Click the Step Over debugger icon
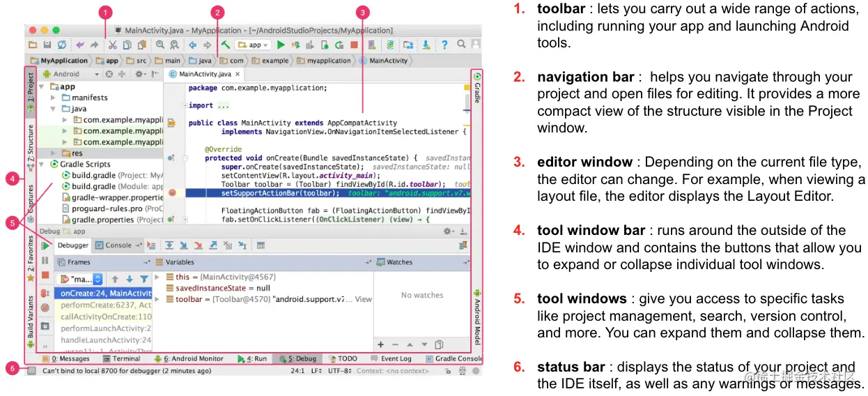This screenshot has width=868, height=396. pyautogui.click(x=169, y=245)
